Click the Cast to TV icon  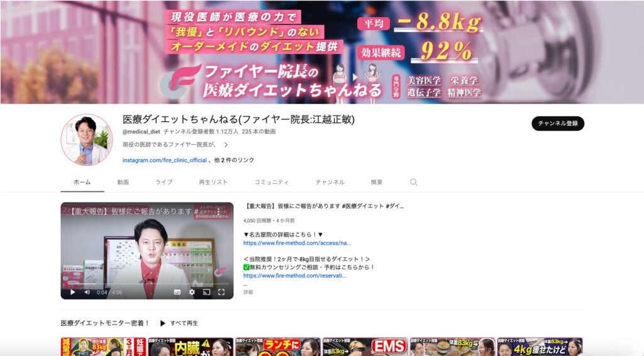pyautogui.click(x=206, y=292)
